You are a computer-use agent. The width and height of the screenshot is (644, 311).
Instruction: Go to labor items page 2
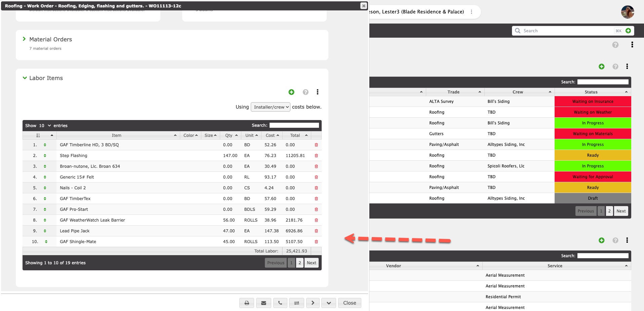pos(300,263)
